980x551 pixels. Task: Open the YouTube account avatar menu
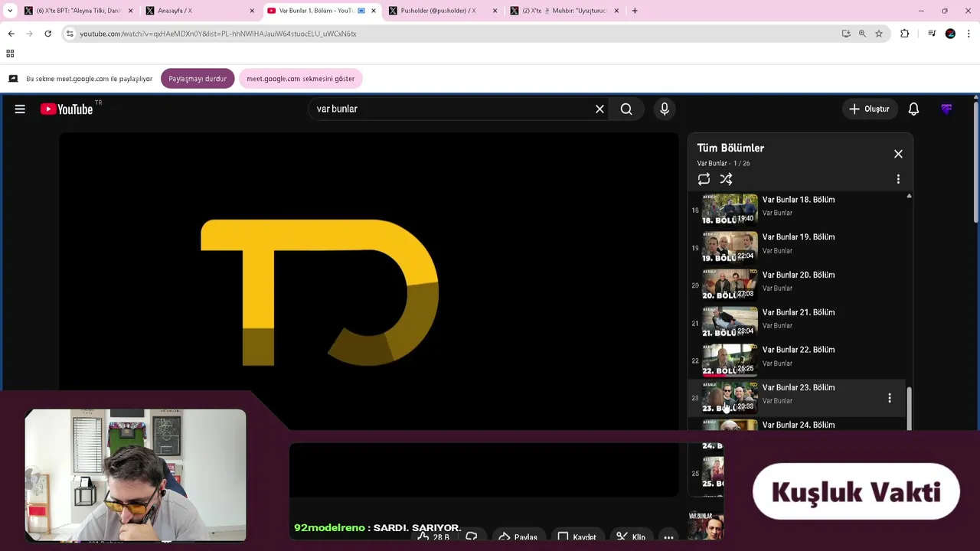pos(946,109)
